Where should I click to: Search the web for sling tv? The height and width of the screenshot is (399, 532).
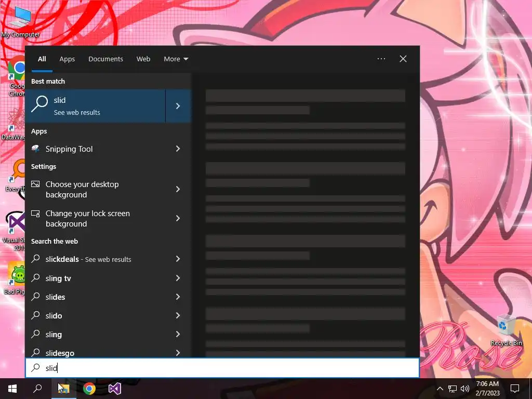[x=96, y=278]
